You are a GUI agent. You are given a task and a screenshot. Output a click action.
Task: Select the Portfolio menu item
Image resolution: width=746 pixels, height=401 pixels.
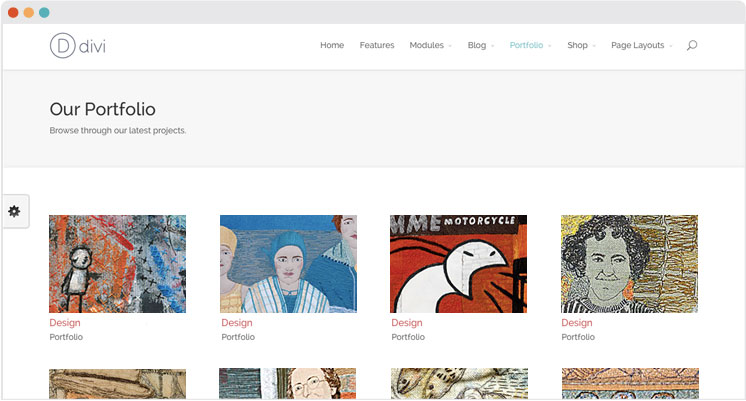tap(526, 45)
